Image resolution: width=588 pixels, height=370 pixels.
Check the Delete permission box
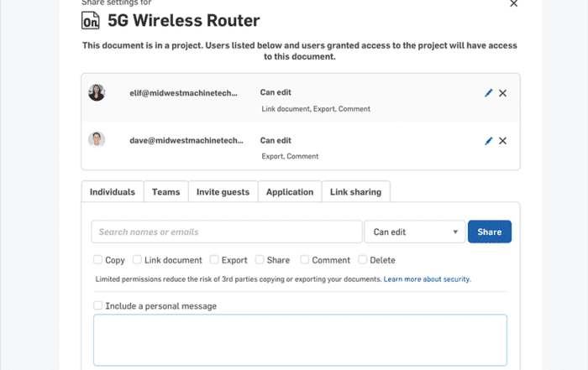(362, 259)
